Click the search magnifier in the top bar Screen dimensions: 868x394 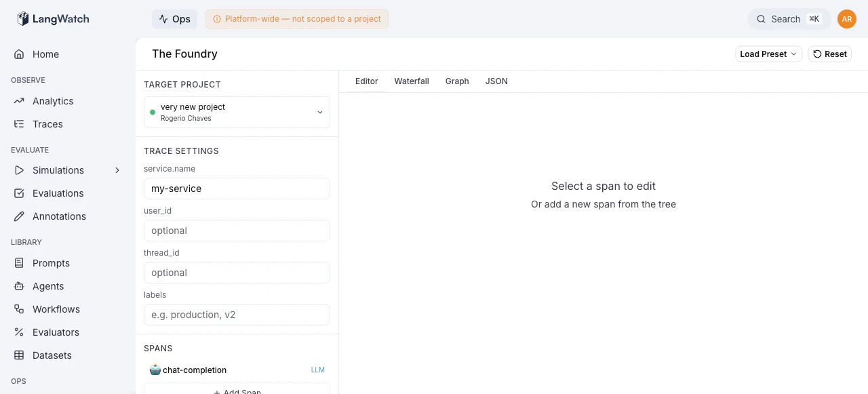pyautogui.click(x=761, y=19)
